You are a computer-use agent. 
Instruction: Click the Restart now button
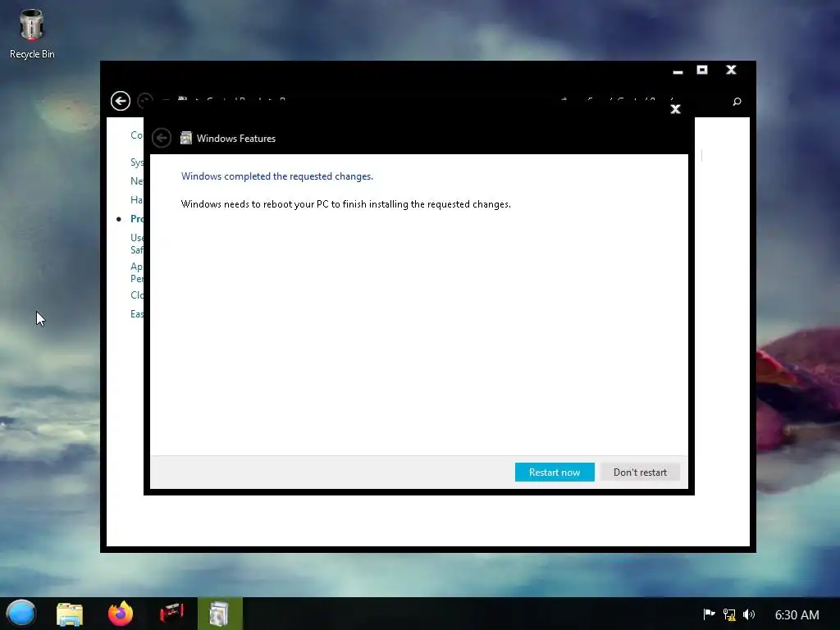click(x=555, y=472)
